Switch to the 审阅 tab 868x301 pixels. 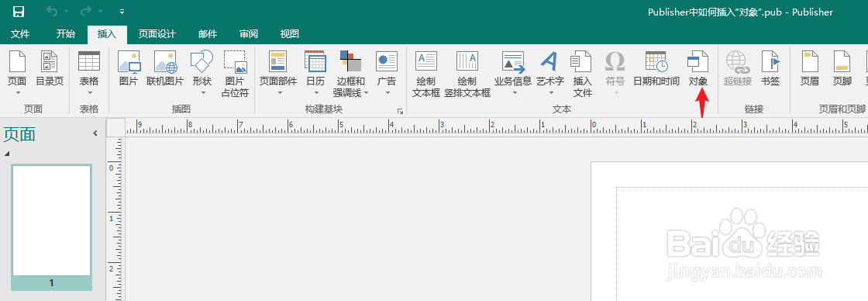(x=249, y=34)
